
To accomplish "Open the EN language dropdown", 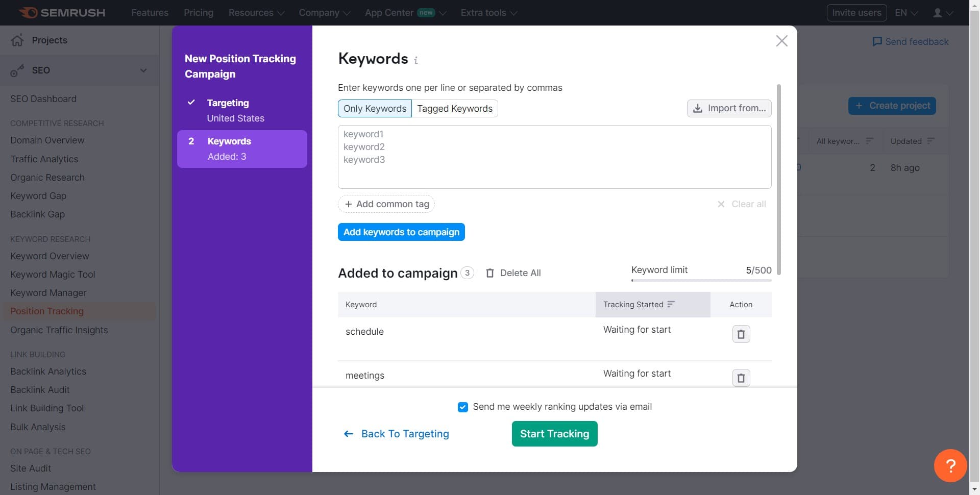I will click(905, 12).
